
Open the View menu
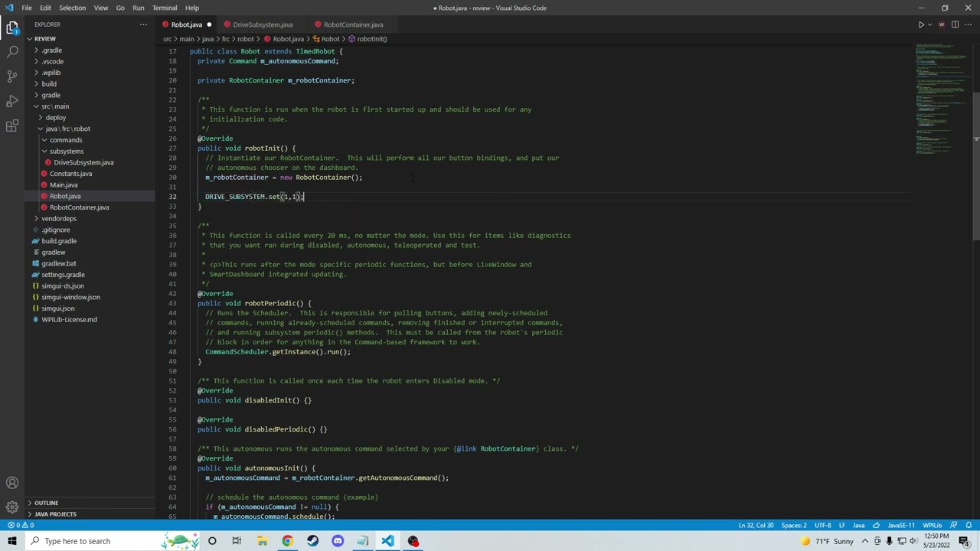click(x=100, y=8)
